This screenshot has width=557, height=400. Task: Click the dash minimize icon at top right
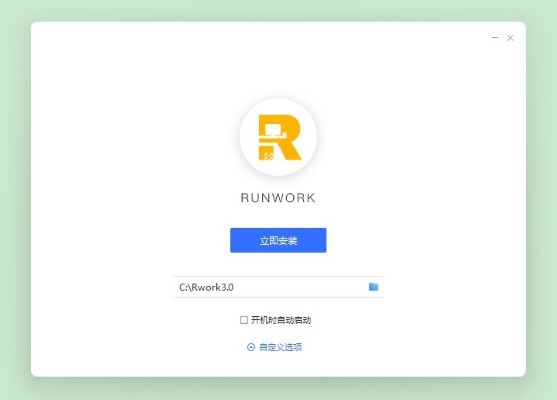click(x=495, y=37)
